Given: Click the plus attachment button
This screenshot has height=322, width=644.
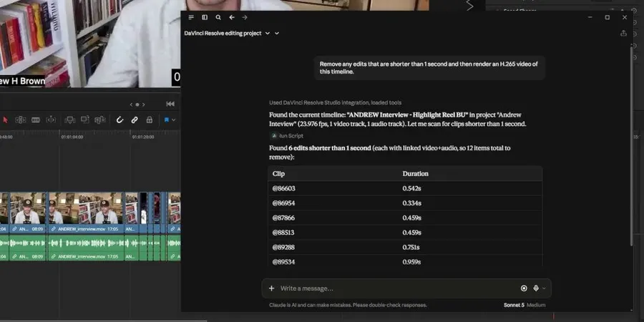Looking at the screenshot, I should click(x=271, y=288).
